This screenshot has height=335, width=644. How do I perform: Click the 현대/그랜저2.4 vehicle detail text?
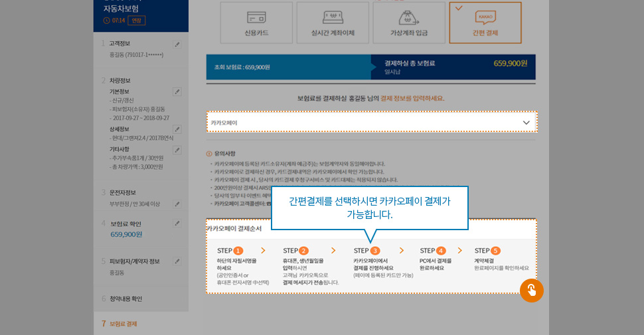tap(141, 138)
